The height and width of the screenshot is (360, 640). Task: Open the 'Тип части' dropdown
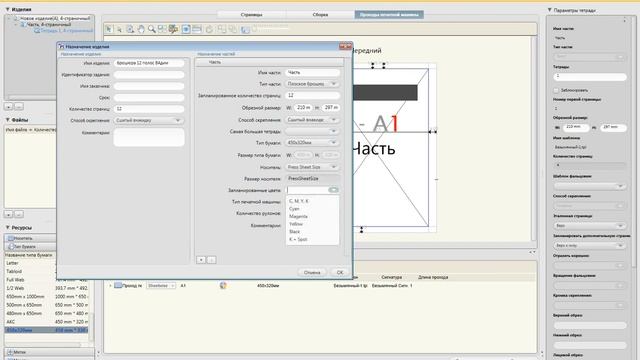[312, 84]
